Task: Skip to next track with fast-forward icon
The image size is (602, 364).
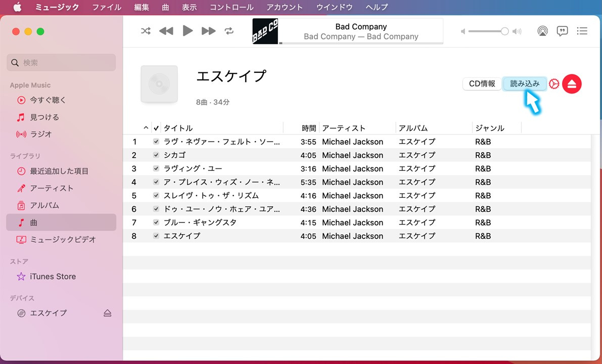Action: [208, 31]
